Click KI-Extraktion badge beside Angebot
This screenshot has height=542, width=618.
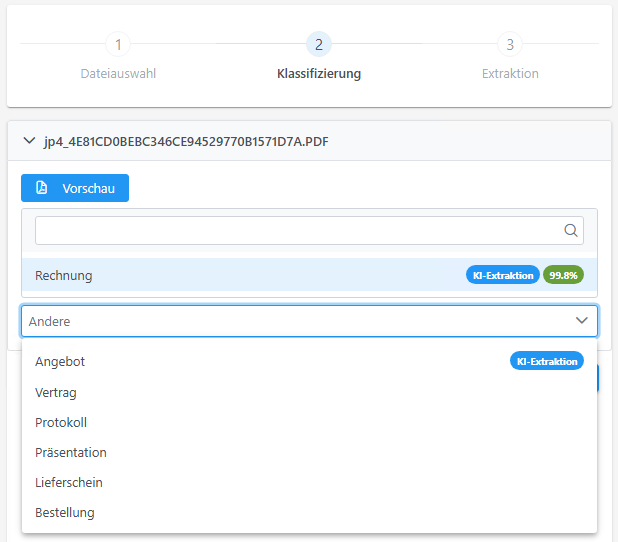(x=547, y=361)
